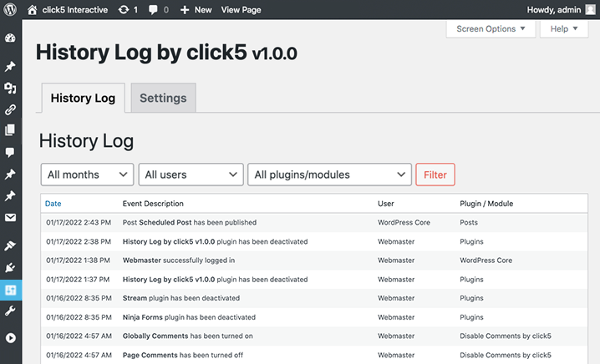Viewport: 600px width, 364px height.
Task: Click Ninja Forms plugin has been deactivated entry
Action: (189, 317)
